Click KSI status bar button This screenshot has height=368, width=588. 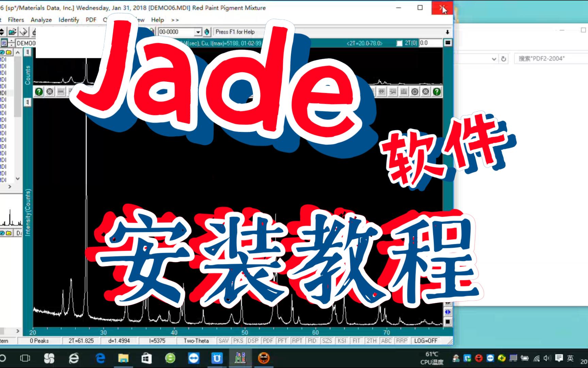(x=342, y=341)
